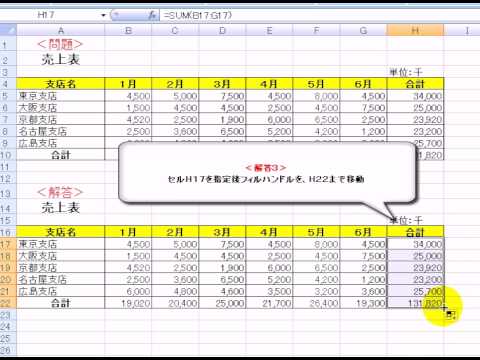Click the <解答> heading in row 13
480x360 pixels.
[x=60, y=192]
